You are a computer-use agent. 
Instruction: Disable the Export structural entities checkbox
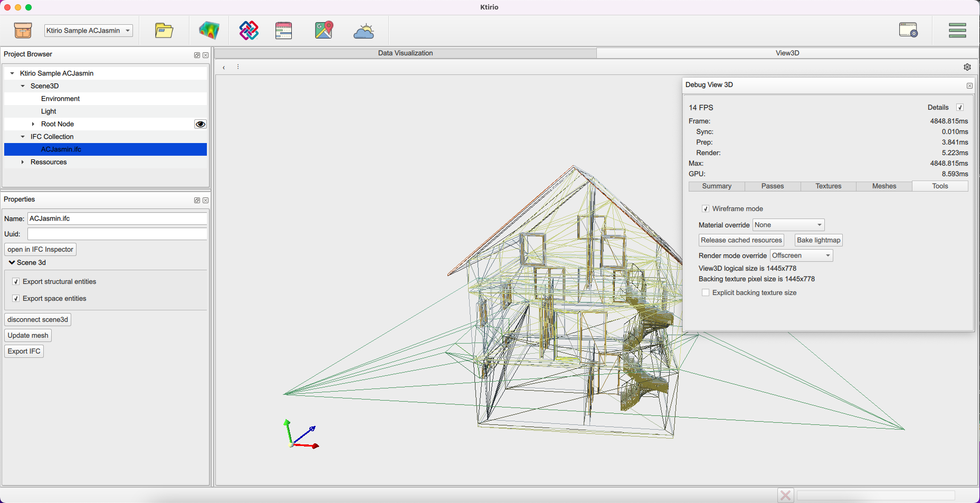point(16,281)
